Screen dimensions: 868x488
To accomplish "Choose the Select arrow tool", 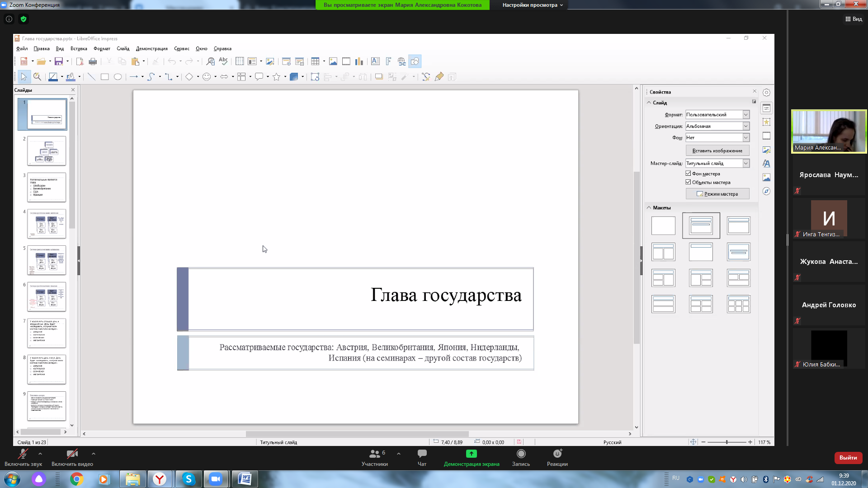I will coord(24,77).
